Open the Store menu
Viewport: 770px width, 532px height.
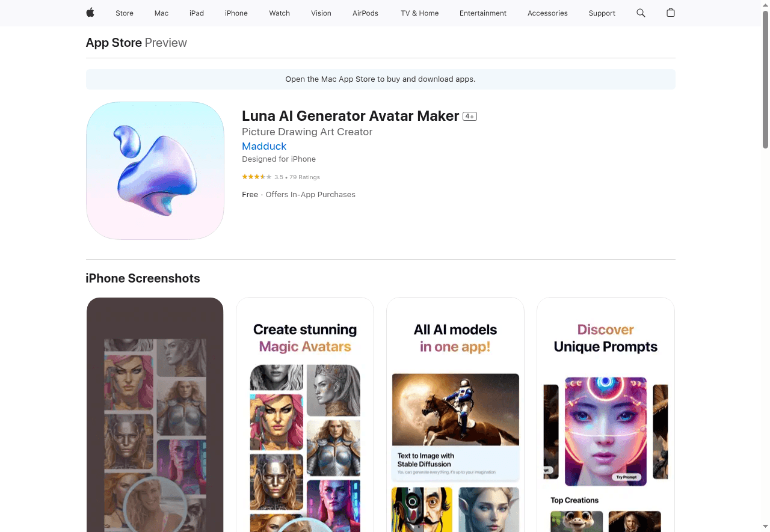tap(125, 13)
